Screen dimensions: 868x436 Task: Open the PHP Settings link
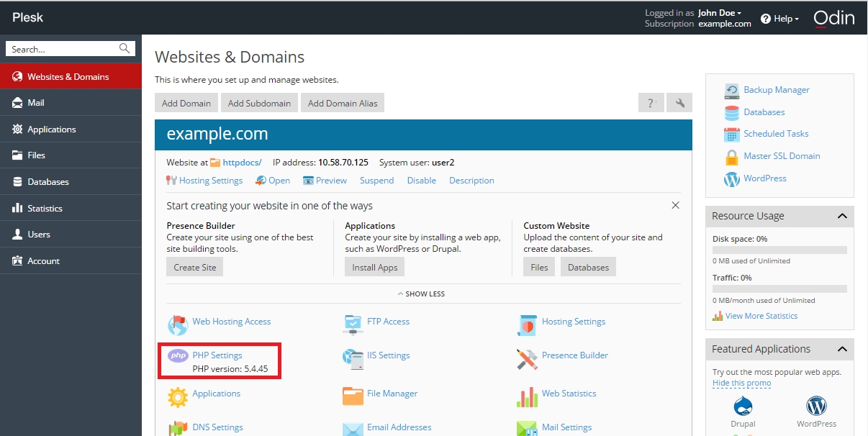[x=217, y=355]
